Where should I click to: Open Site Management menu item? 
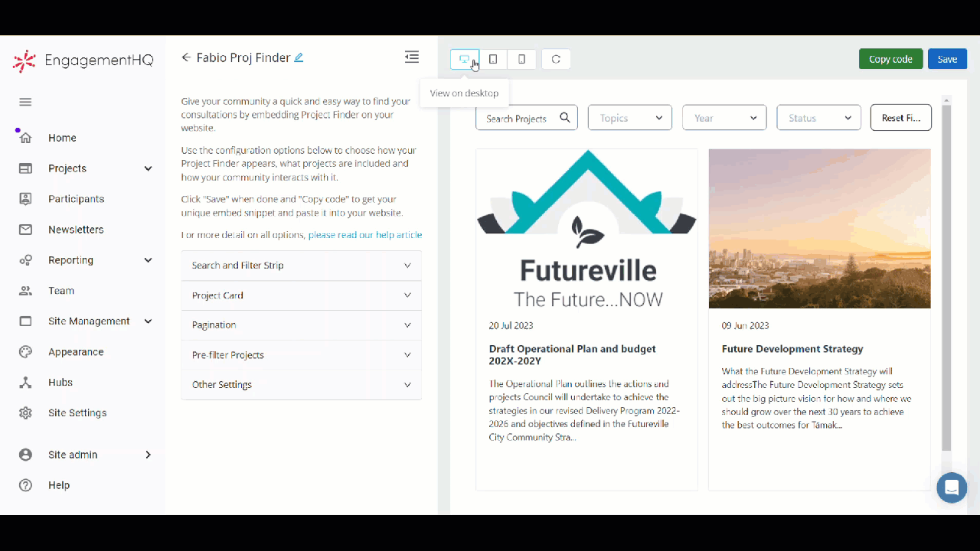click(x=89, y=321)
